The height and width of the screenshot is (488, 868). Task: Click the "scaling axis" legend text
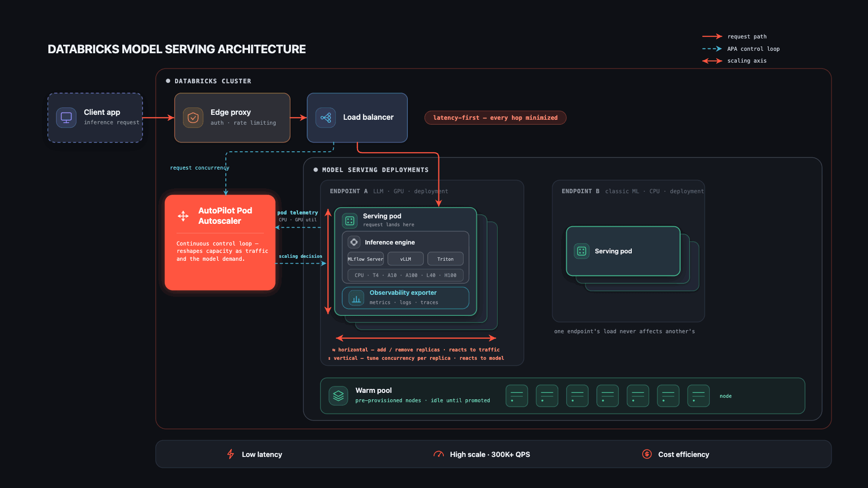(x=747, y=61)
